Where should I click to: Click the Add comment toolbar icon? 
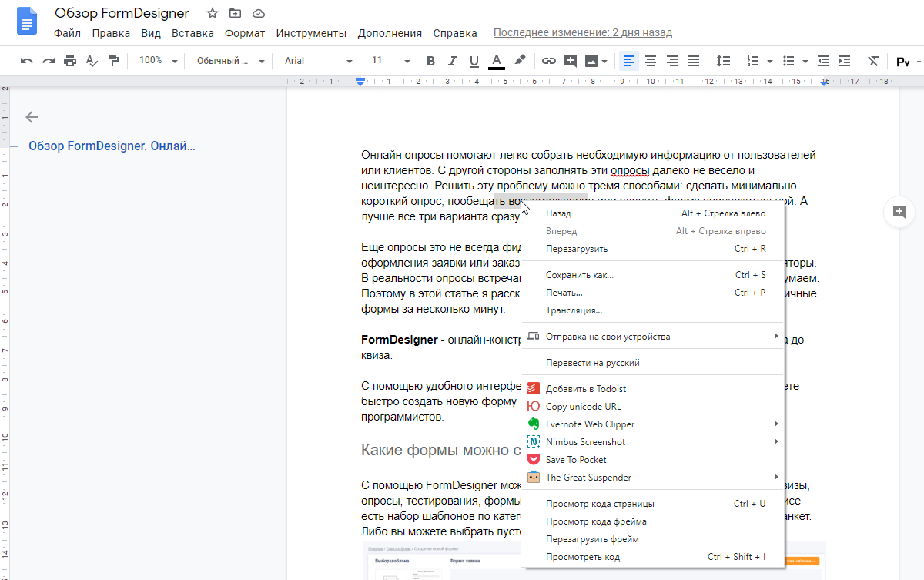pos(571,61)
